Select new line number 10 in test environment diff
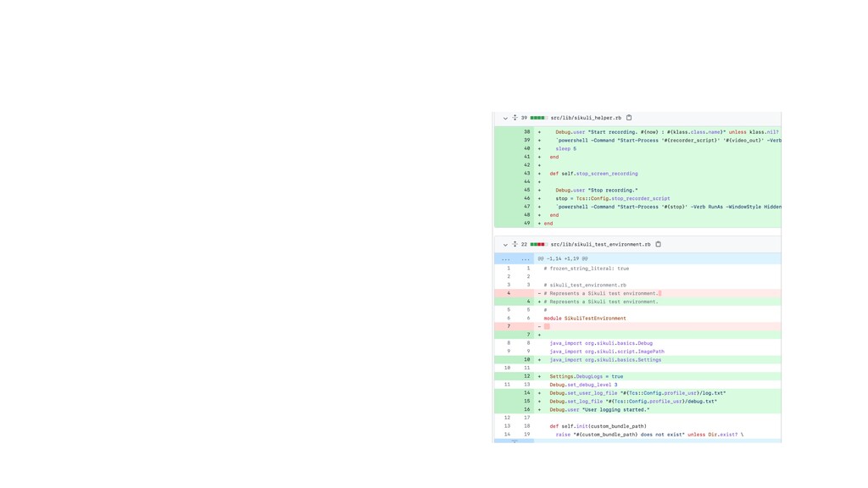 (x=526, y=359)
